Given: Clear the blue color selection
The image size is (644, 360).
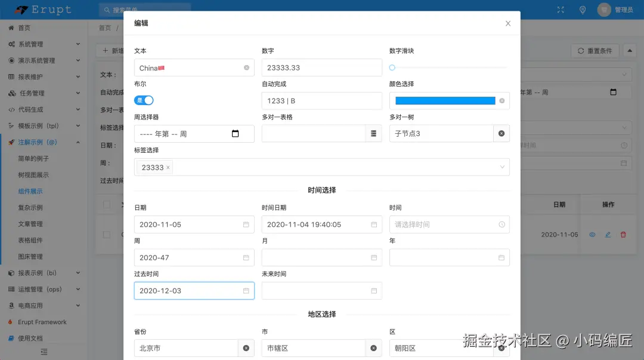Looking at the screenshot, I should (x=502, y=101).
